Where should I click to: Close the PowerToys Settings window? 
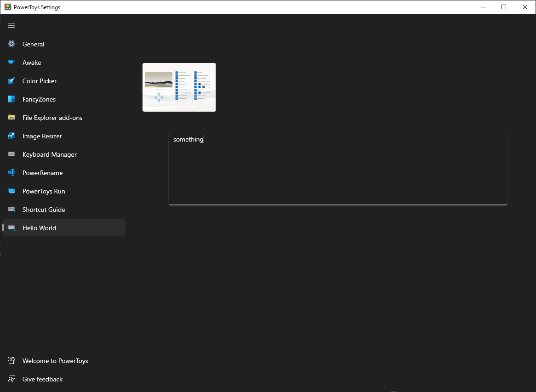(525, 7)
